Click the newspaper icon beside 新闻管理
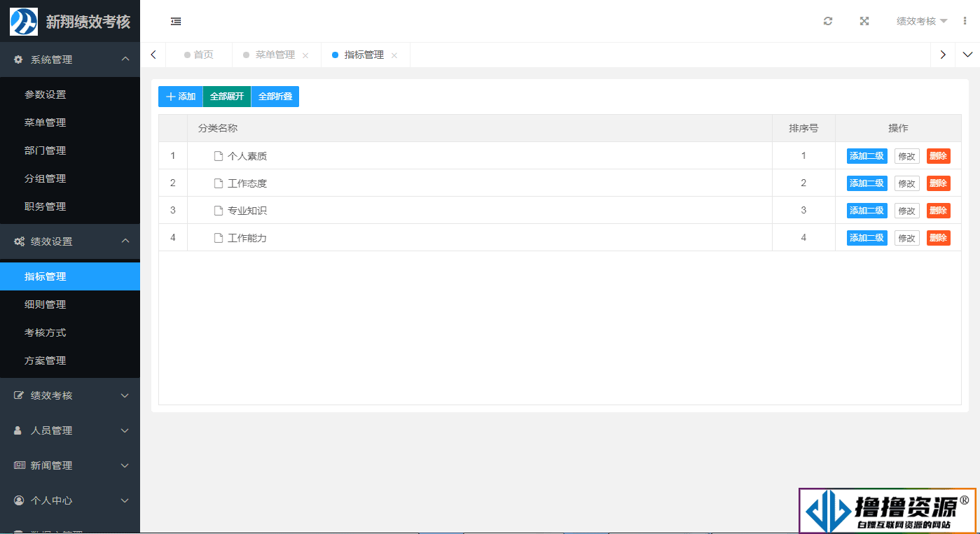Image resolution: width=980 pixels, height=534 pixels. 19,465
